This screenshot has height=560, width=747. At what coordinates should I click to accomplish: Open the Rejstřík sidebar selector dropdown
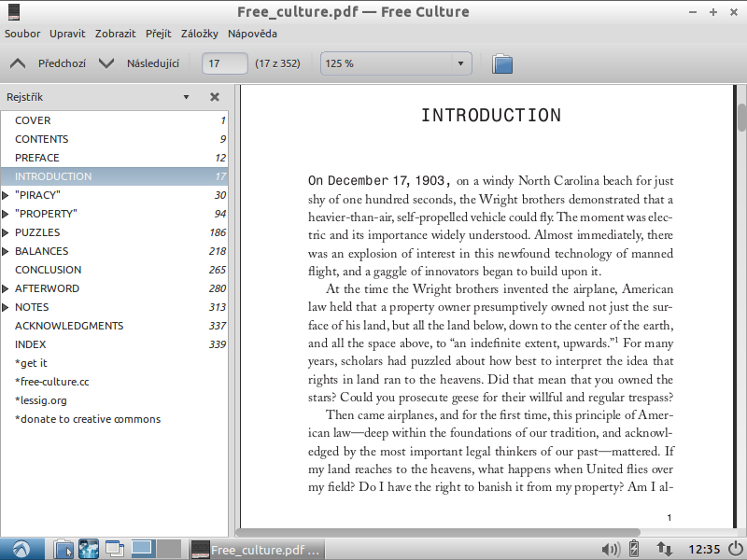[186, 97]
